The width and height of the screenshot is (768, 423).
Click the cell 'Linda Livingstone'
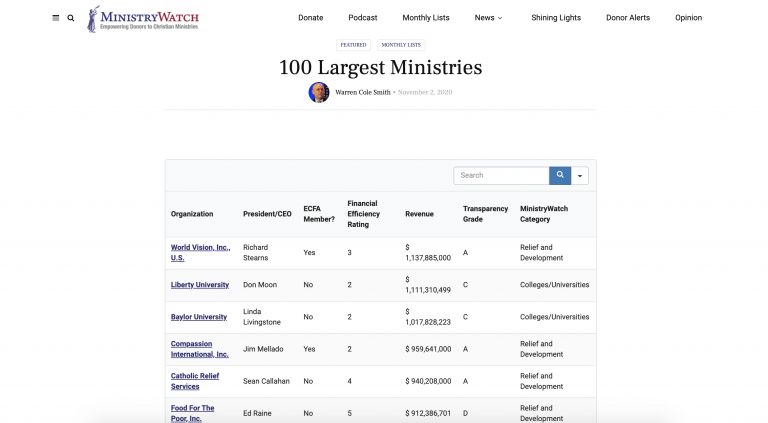262,317
